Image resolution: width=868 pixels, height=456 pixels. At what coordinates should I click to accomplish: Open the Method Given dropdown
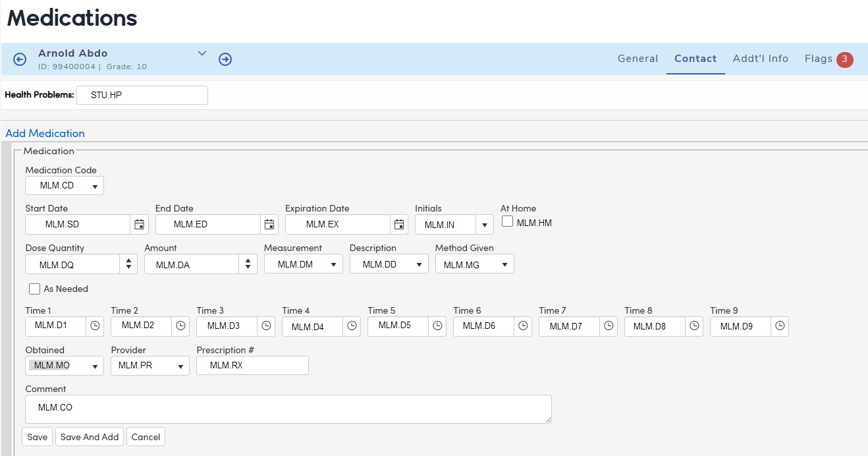click(475, 264)
